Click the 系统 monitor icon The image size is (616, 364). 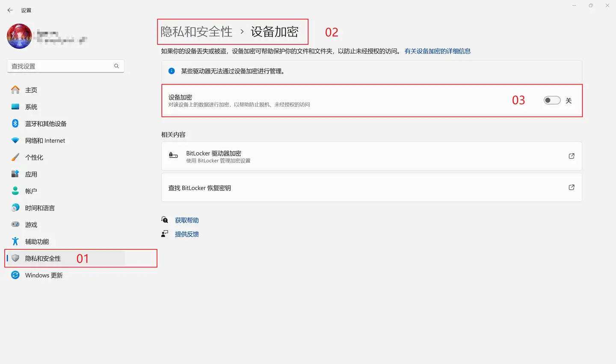(x=15, y=107)
